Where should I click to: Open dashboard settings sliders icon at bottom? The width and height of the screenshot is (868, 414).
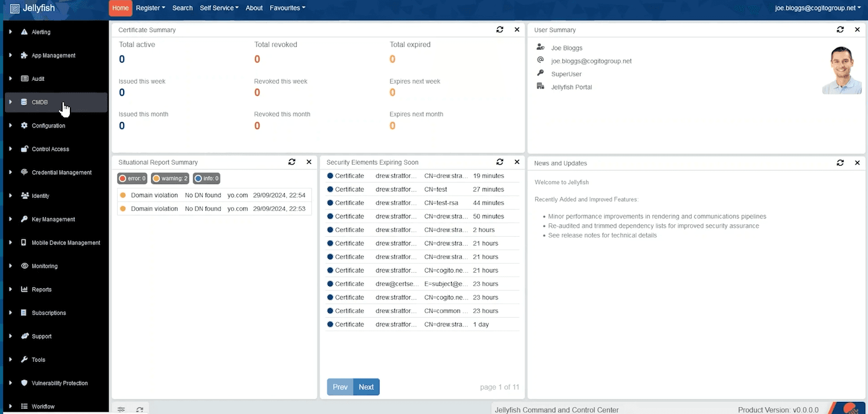121,410
